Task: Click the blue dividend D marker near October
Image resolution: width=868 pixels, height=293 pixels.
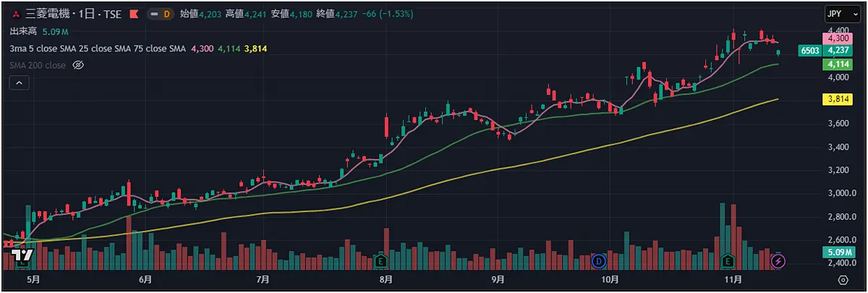Action: point(598,260)
